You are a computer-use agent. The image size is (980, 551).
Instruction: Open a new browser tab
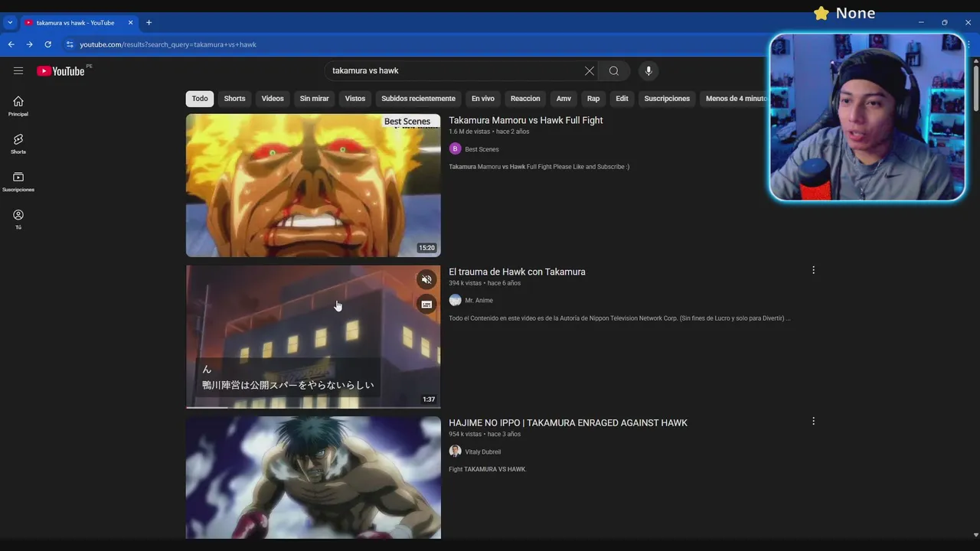[x=149, y=23]
